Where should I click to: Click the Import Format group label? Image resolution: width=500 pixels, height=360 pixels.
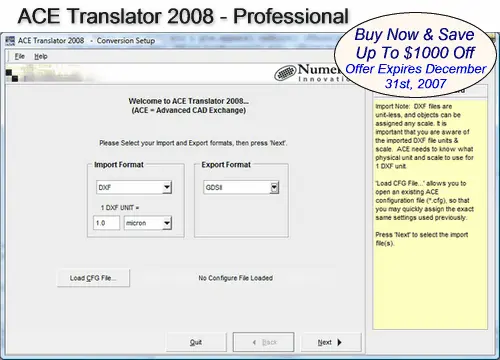coord(119,165)
